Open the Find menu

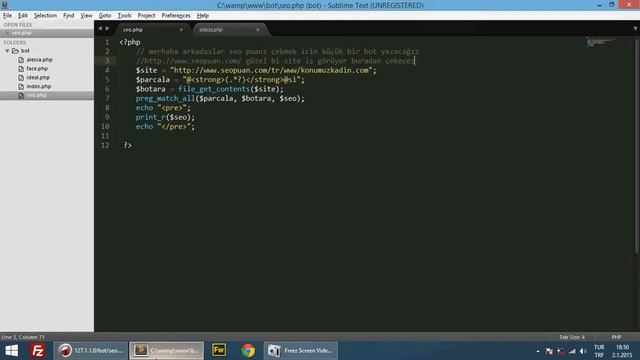(x=69, y=16)
